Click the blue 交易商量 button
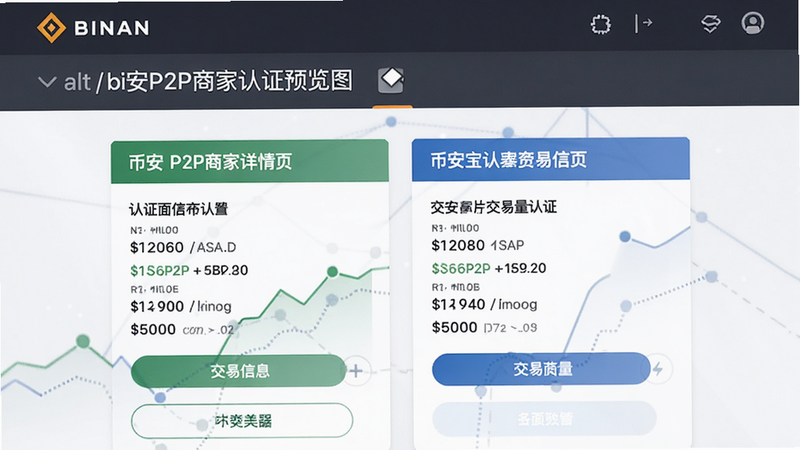This screenshot has width=800, height=450. click(x=541, y=368)
